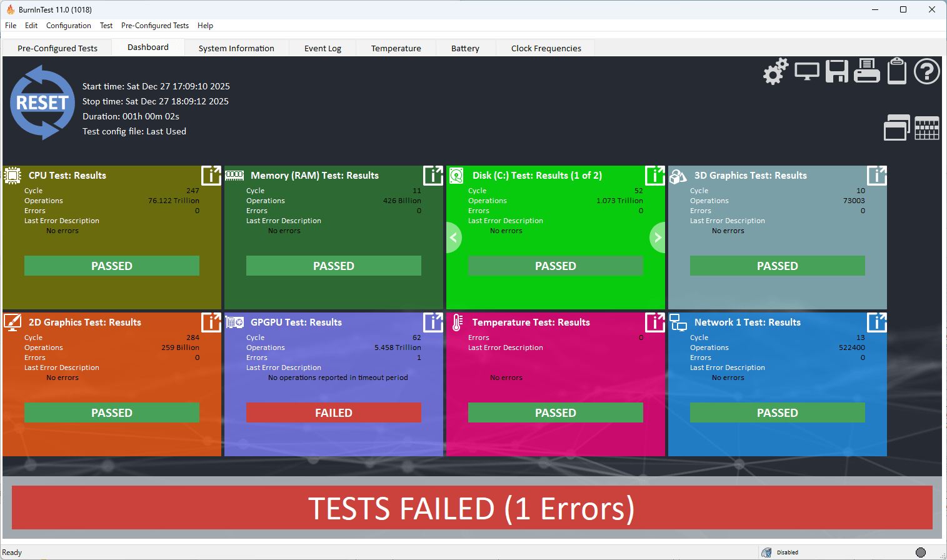Open the Configuration menu
Screen dimensions: 947x560
click(68, 26)
